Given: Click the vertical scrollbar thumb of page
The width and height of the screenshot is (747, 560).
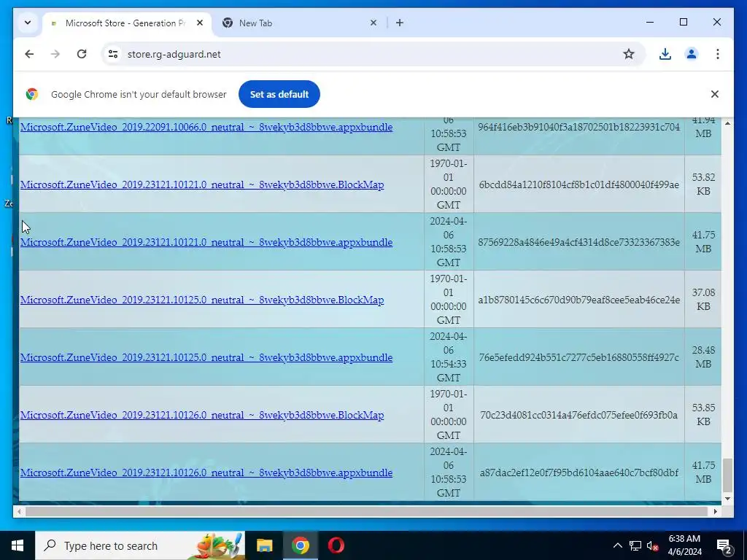Looking at the screenshot, I should pyautogui.click(x=727, y=475).
